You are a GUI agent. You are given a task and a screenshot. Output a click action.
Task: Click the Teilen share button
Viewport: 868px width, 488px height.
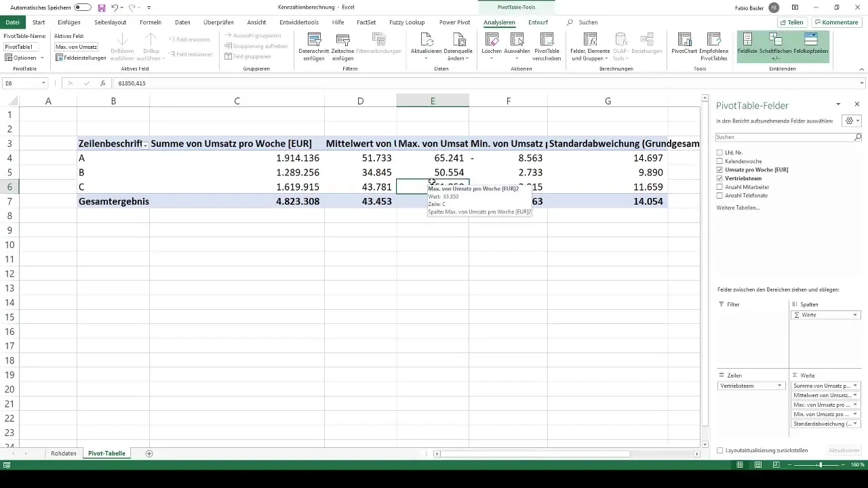pyautogui.click(x=791, y=22)
